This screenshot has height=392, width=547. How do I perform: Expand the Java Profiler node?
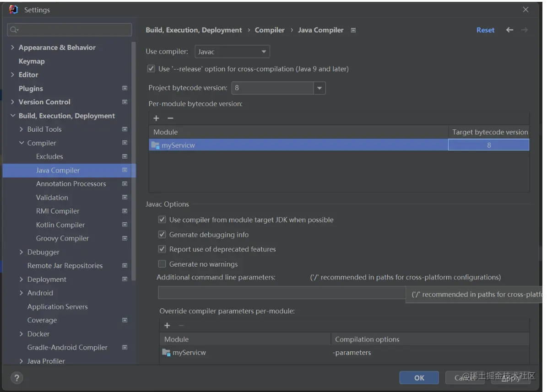pyautogui.click(x=21, y=361)
